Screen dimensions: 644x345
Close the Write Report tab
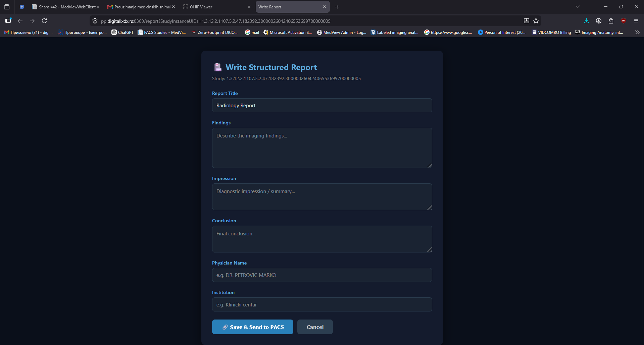(325, 7)
